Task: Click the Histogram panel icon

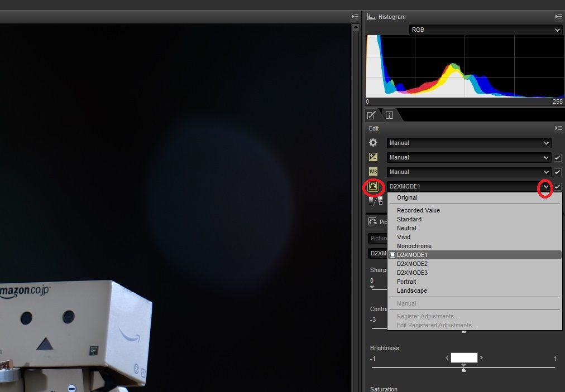Action: coord(371,17)
